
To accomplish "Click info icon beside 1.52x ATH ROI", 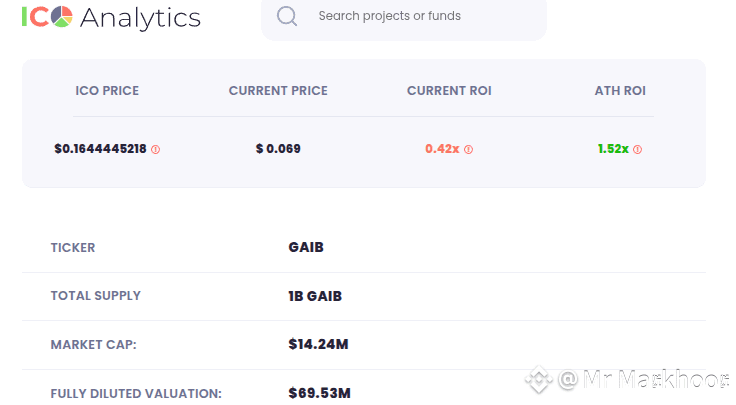I will tap(638, 149).
